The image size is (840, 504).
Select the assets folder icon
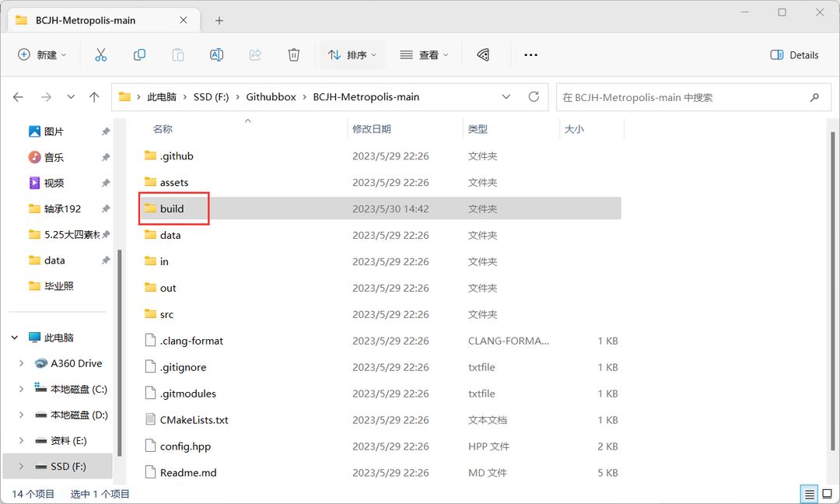151,181
